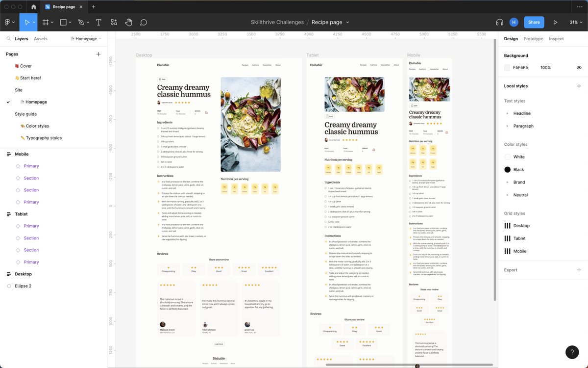Open the Homepage page selector dropdown
The height and width of the screenshot is (368, 588).
pyautogui.click(x=86, y=39)
